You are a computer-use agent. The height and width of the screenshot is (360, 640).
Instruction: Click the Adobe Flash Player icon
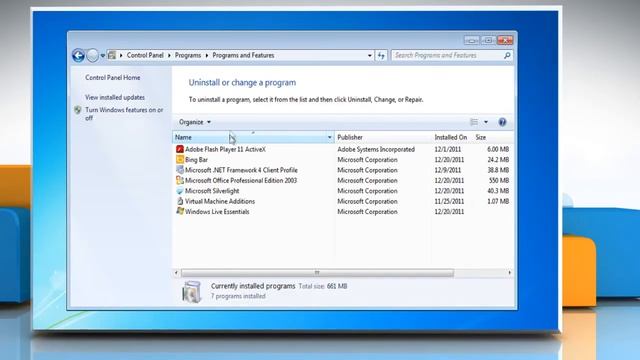(x=180, y=149)
